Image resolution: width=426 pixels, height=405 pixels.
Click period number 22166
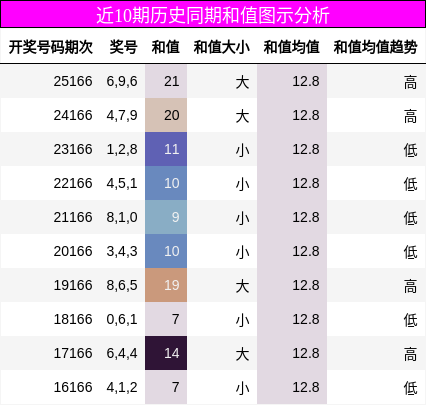pos(73,183)
